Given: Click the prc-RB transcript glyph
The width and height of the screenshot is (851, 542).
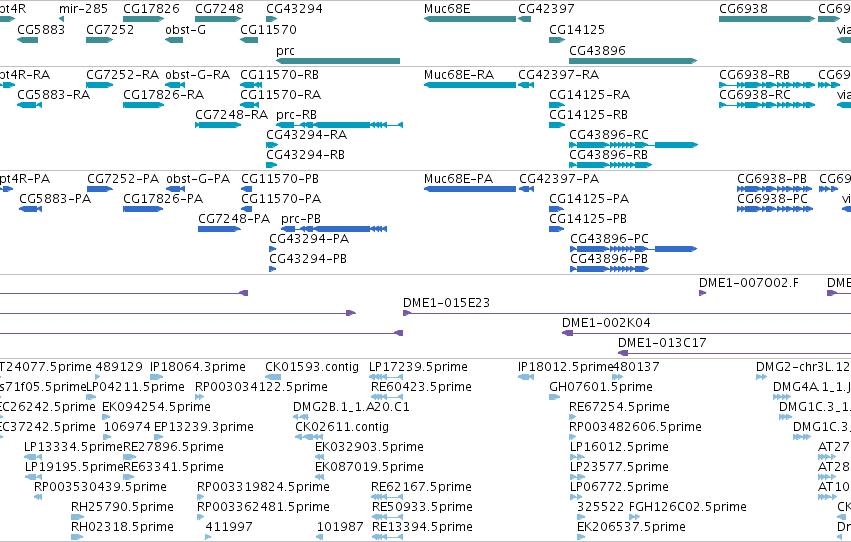Looking at the screenshot, I should (x=340, y=125).
